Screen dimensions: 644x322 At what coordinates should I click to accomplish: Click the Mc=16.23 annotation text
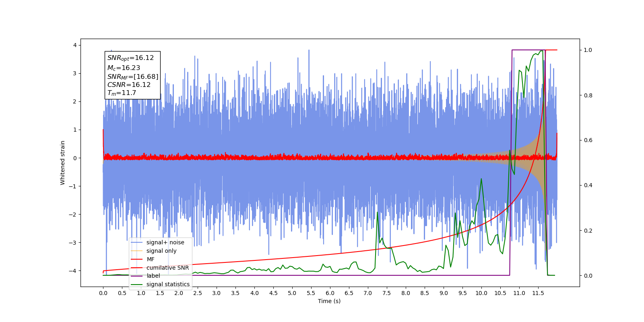coord(124,68)
